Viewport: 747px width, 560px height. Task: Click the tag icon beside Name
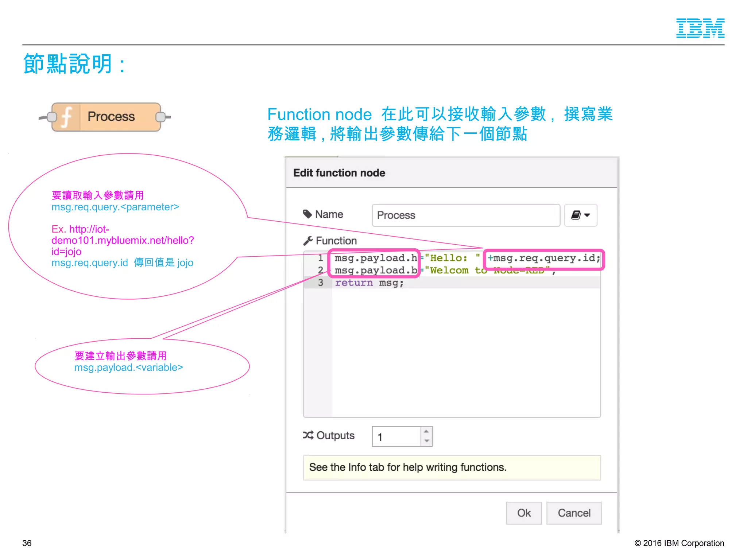tap(307, 214)
